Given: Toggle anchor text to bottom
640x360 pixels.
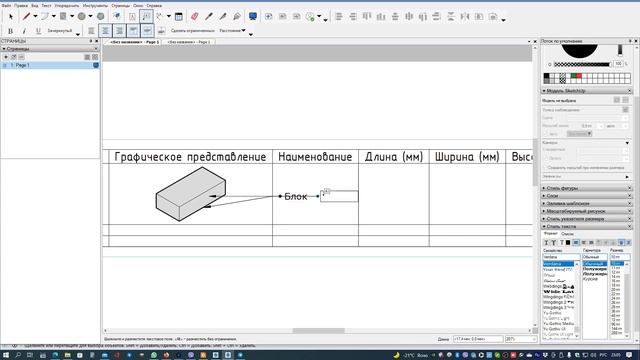Looking at the screenshot, I should click(x=161, y=31).
